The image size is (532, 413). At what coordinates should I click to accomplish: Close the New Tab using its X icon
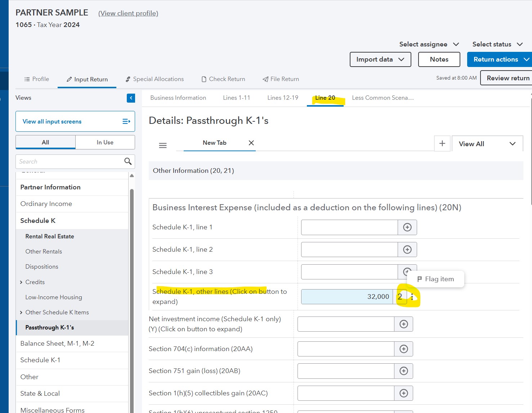tap(251, 143)
